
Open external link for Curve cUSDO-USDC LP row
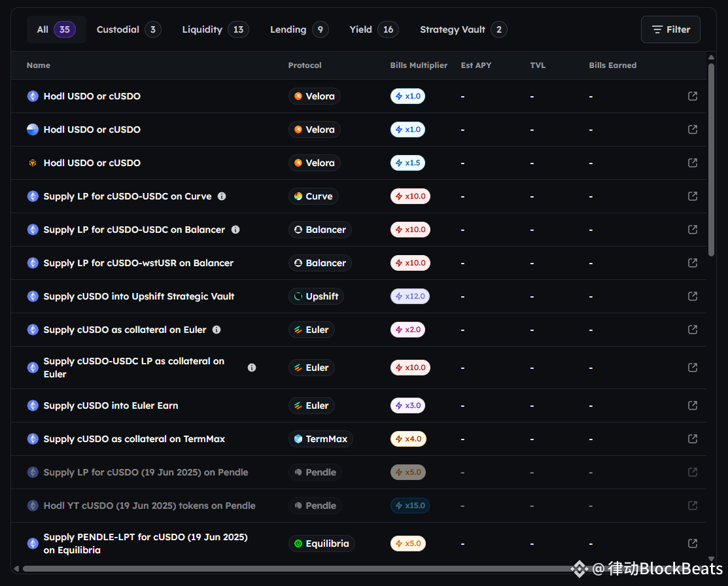(692, 196)
